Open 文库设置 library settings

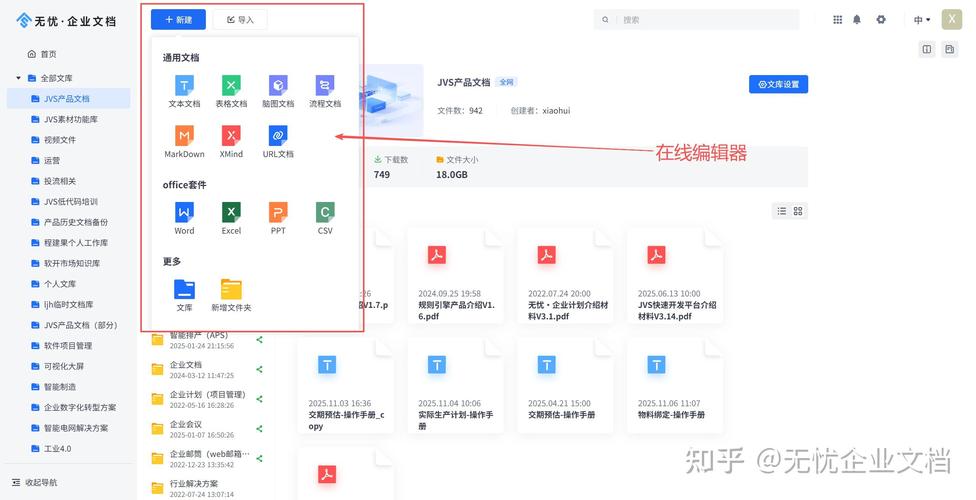pos(778,84)
